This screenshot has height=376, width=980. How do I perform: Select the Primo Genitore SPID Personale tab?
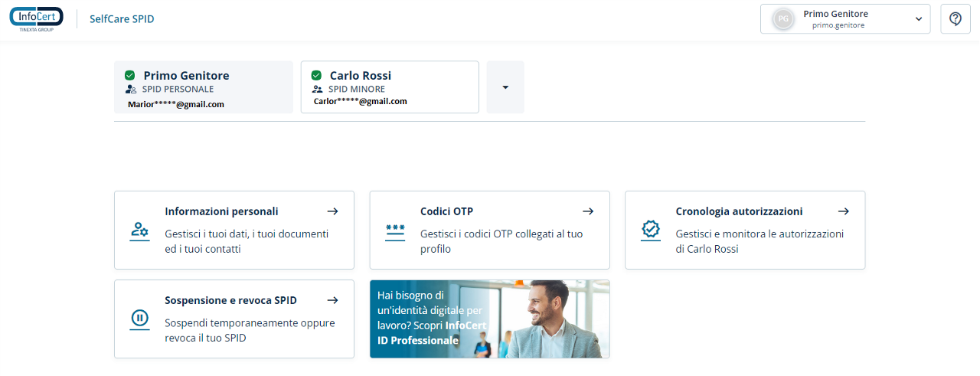click(x=203, y=87)
